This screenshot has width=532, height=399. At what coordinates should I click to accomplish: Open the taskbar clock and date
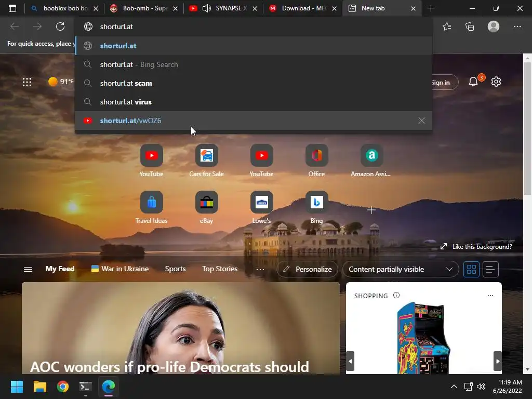point(507,387)
